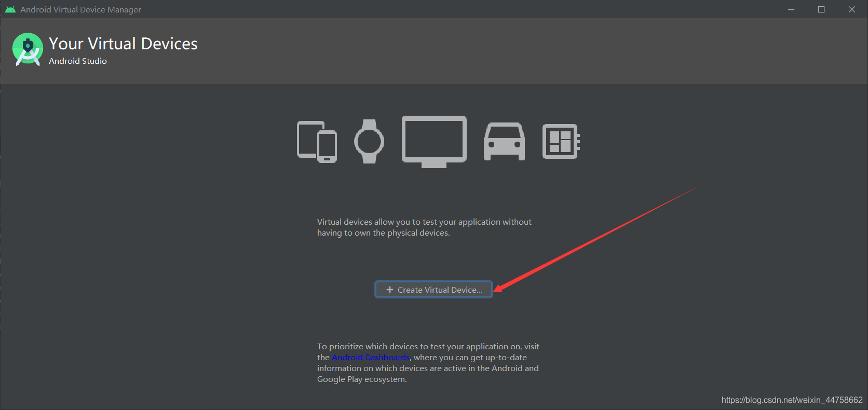
Task: Maximize the Android Virtual Device Manager window
Action: [821, 9]
